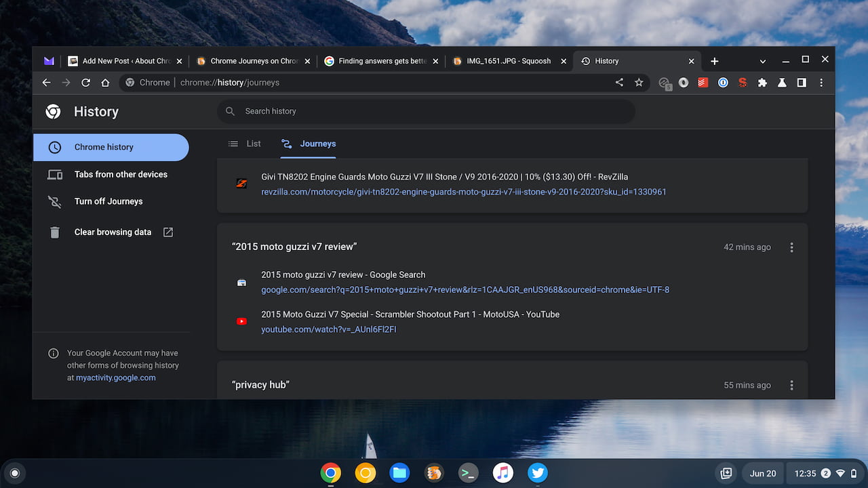
Task: Open the ChromeOS launcher button
Action: point(15,473)
